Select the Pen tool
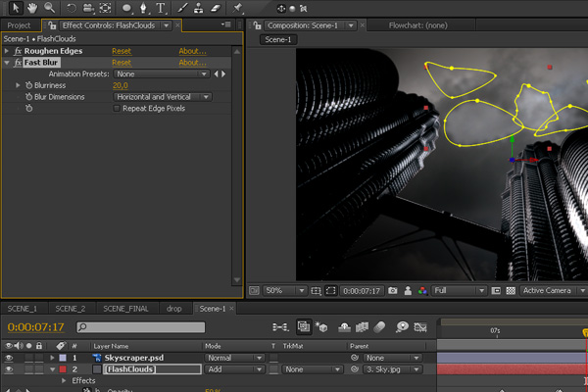588x392 pixels. tap(143, 8)
